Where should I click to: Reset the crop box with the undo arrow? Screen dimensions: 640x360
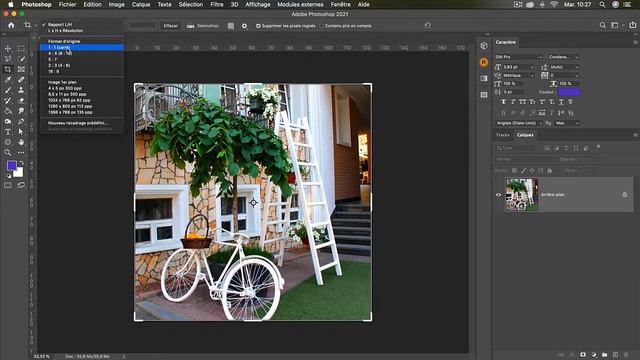click(x=427, y=25)
